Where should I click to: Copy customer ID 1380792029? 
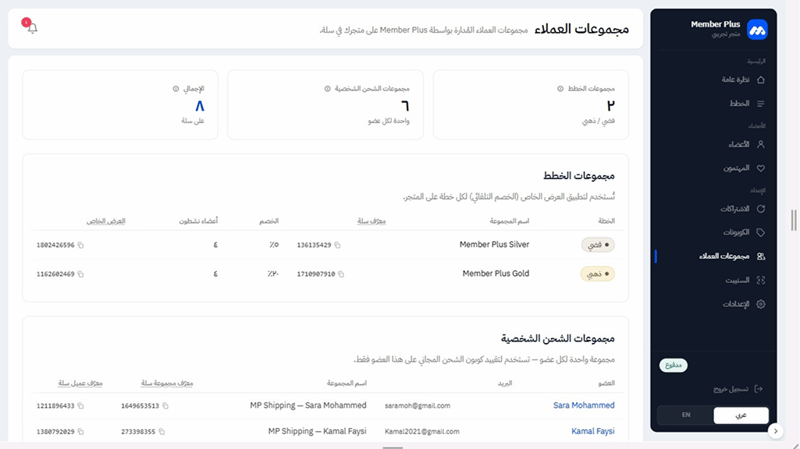click(81, 432)
